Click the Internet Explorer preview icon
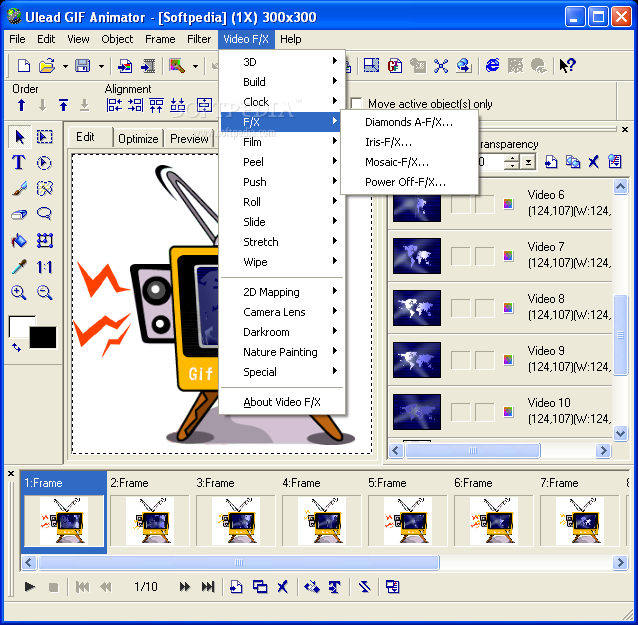This screenshot has height=625, width=638. (492, 65)
